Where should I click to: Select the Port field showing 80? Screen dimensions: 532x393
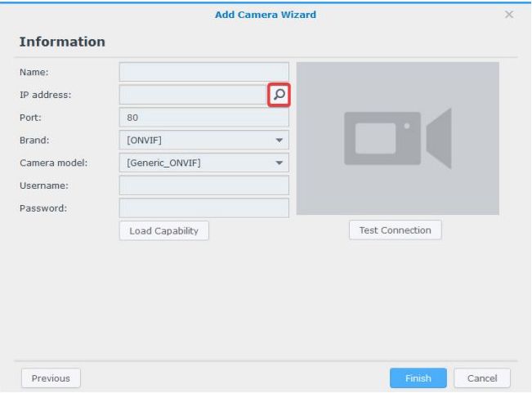pos(203,118)
